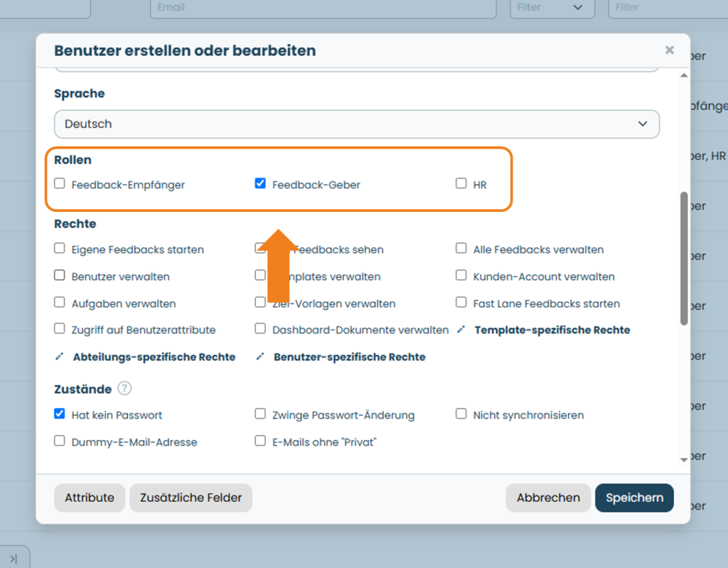Click the last-page arrow icon at bottom left

14,559
